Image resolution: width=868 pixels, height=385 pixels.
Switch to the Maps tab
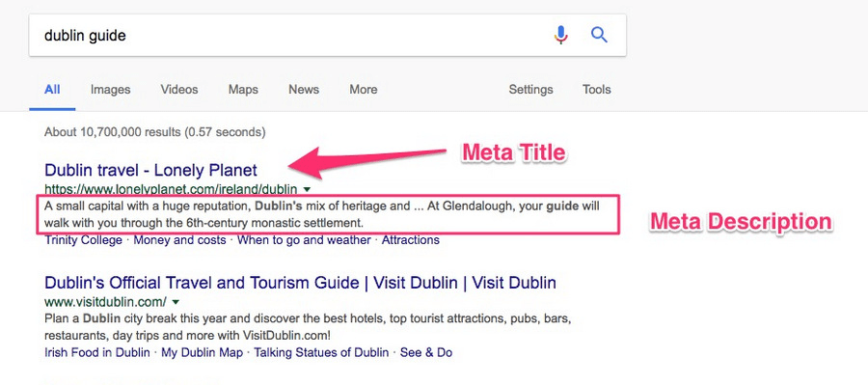(243, 89)
